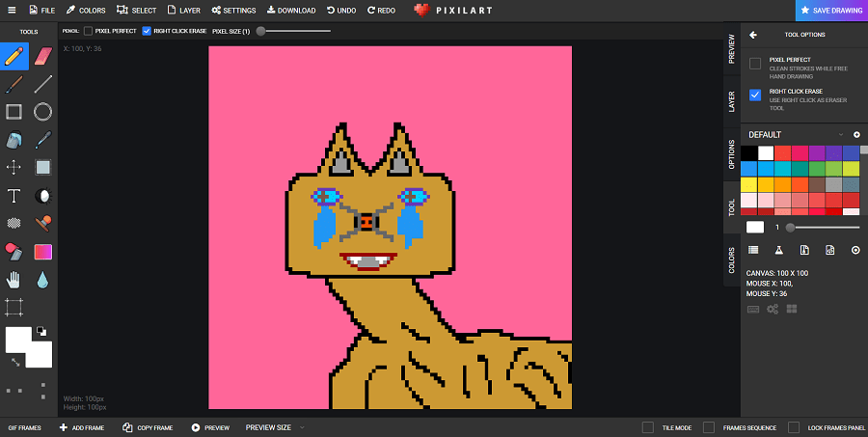Pick the black palette swatch
The height and width of the screenshot is (437, 868).
click(749, 152)
